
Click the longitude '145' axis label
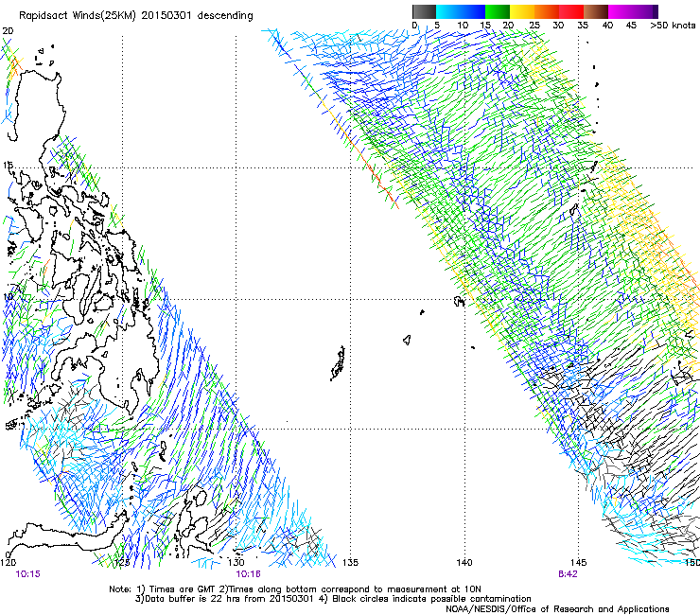point(578,562)
